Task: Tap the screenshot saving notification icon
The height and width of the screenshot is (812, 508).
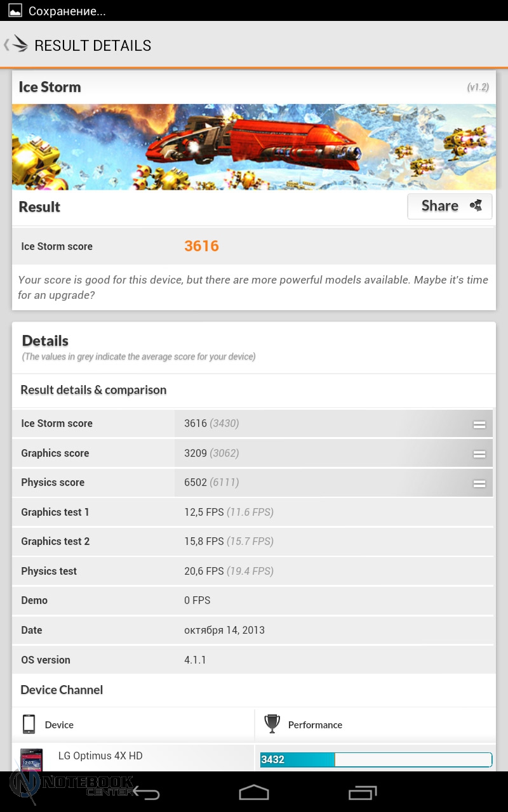Action: point(15,11)
